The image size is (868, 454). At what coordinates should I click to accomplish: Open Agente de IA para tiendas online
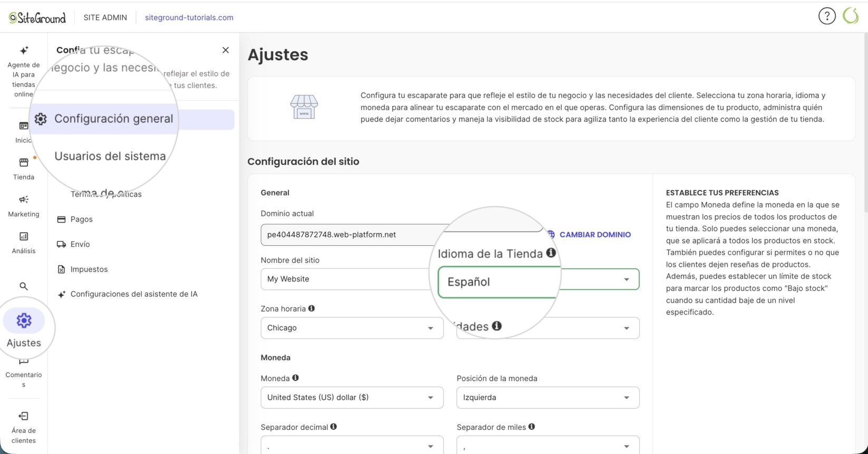click(x=24, y=72)
